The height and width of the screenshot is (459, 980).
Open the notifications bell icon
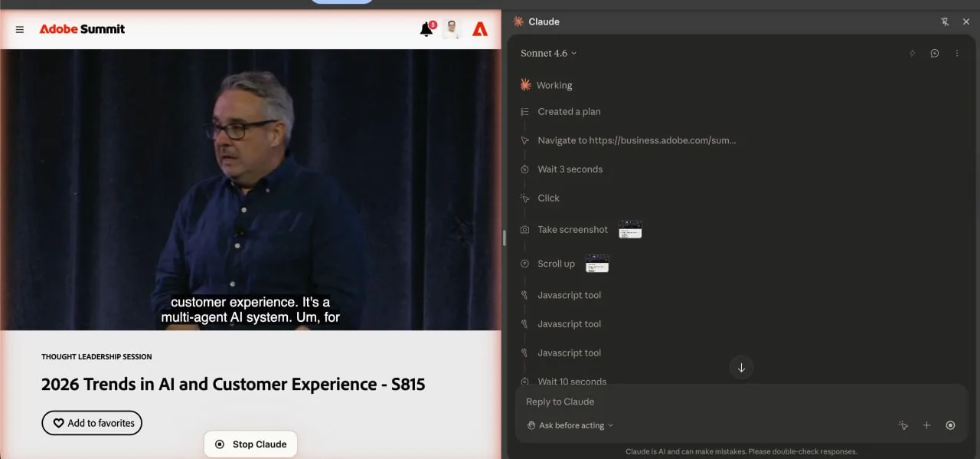click(426, 29)
